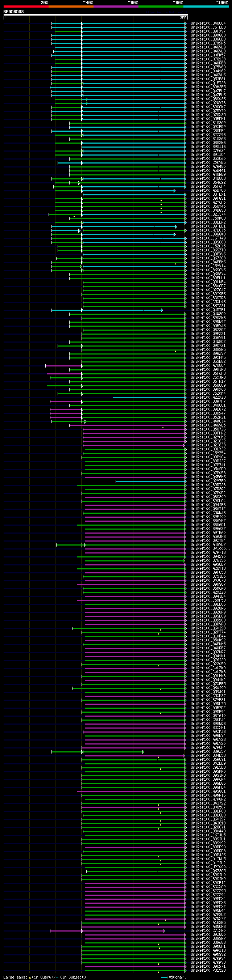Click label UniRef100_Q673G5
This screenshot has width=232, height=980.
tap(208, 871)
